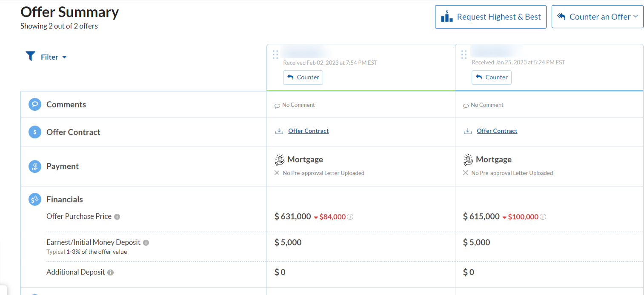Click Request Highest & Best button
Viewport: 644px width, 295px height.
(x=490, y=17)
